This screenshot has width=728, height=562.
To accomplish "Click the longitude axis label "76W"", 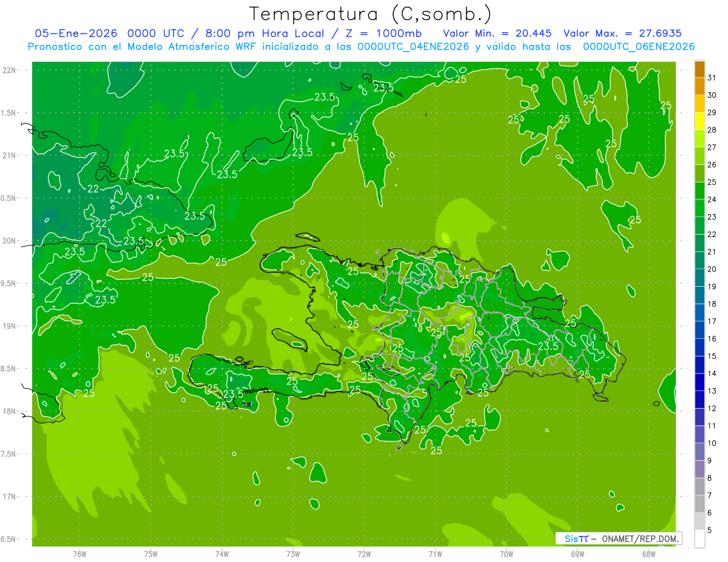I will click(x=79, y=554).
